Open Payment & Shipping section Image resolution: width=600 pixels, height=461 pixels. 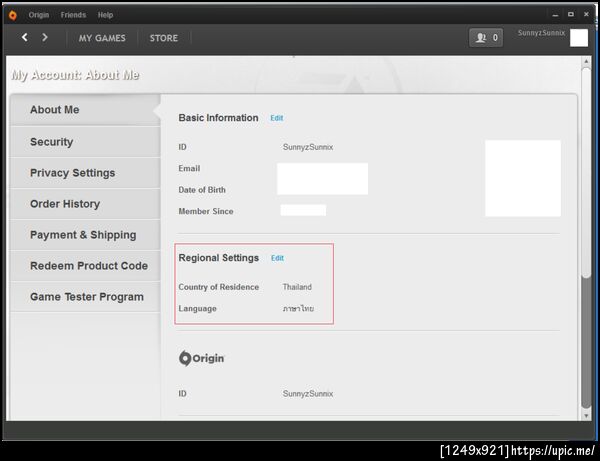coord(85,235)
